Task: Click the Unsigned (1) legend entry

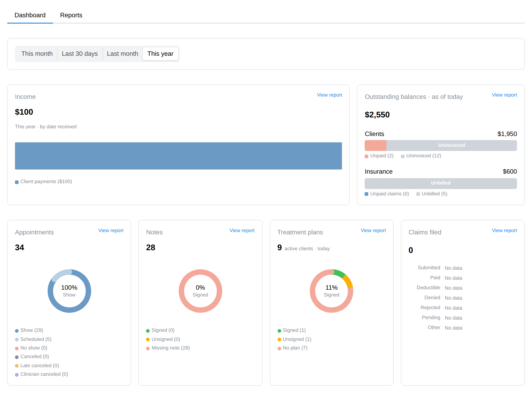Action: pyautogui.click(x=294, y=339)
